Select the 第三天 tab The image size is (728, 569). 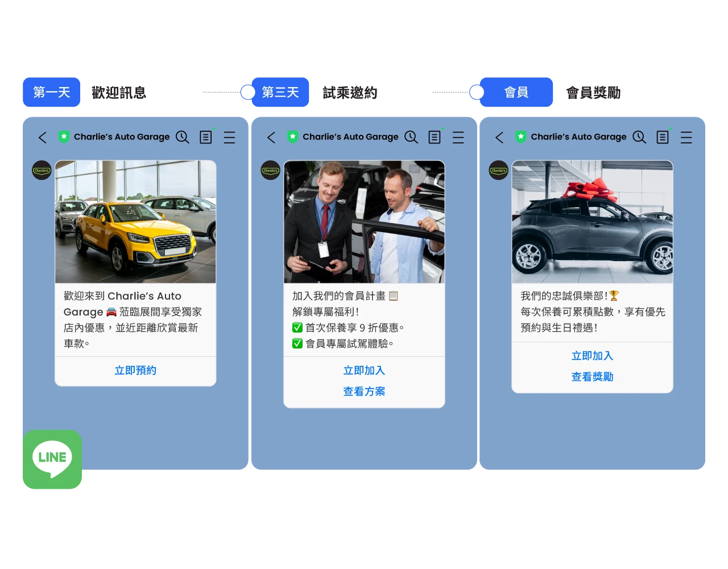click(x=280, y=92)
